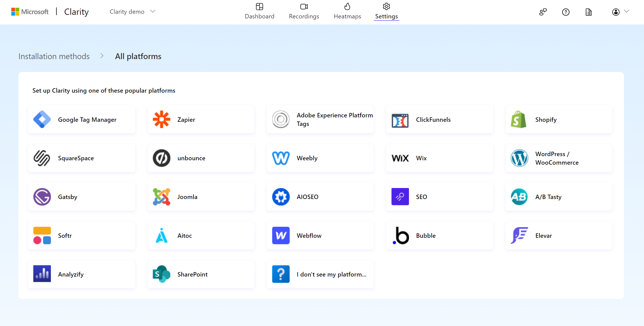
Task: Open the share/team members icon in header
Action: click(x=543, y=12)
